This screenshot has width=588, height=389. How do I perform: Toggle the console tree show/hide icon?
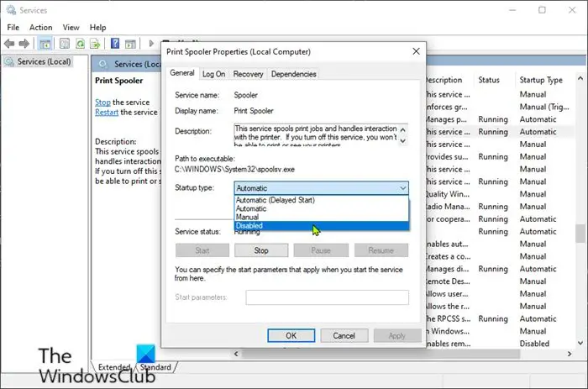point(45,44)
